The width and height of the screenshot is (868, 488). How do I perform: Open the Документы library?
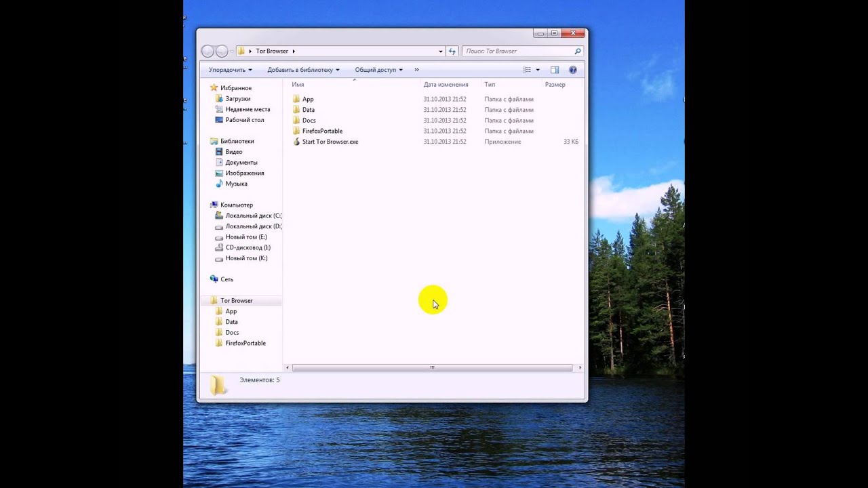tap(241, 163)
